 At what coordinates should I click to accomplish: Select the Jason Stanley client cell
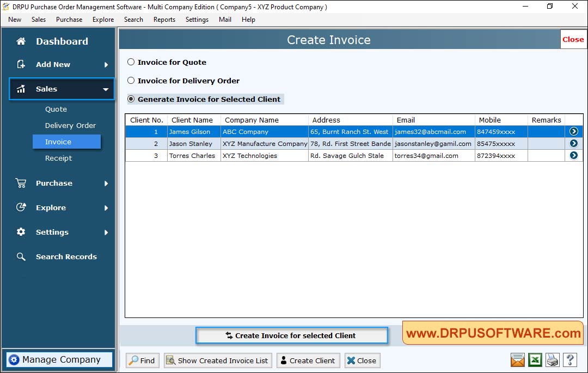(x=194, y=144)
